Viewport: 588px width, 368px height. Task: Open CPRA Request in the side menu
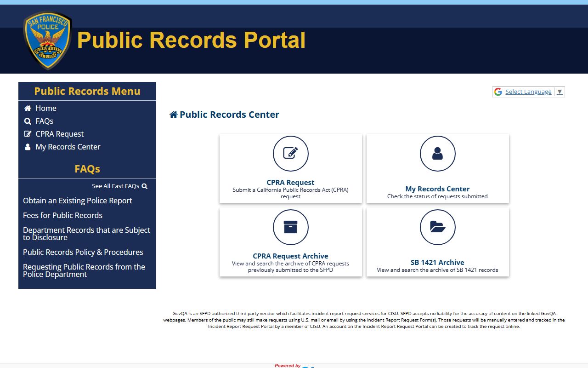[60, 134]
